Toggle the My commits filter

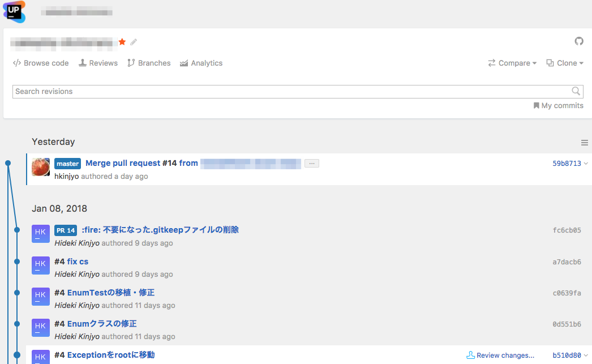559,106
